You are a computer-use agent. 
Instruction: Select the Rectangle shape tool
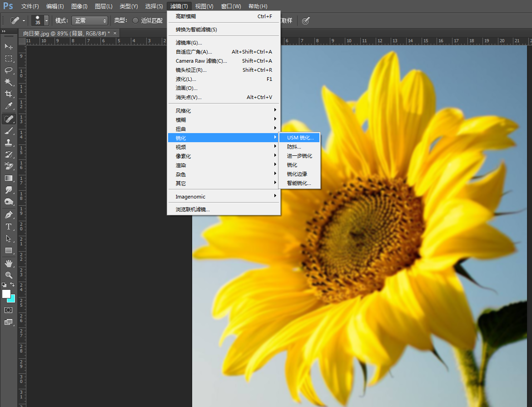(x=9, y=251)
